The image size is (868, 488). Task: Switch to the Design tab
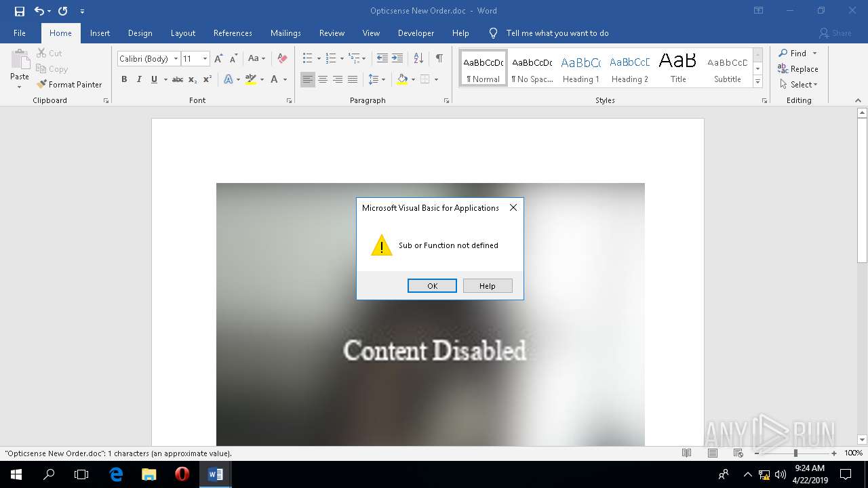click(140, 33)
